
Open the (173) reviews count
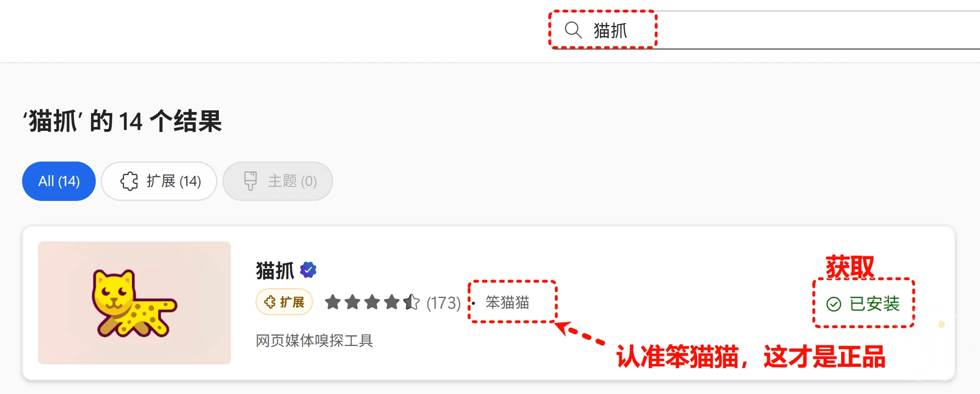tap(444, 303)
